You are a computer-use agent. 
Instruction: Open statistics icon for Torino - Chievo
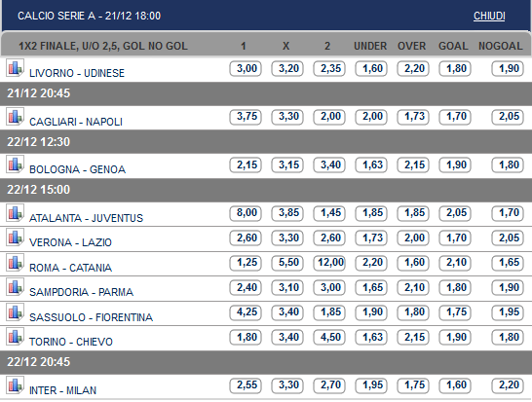[x=15, y=336]
